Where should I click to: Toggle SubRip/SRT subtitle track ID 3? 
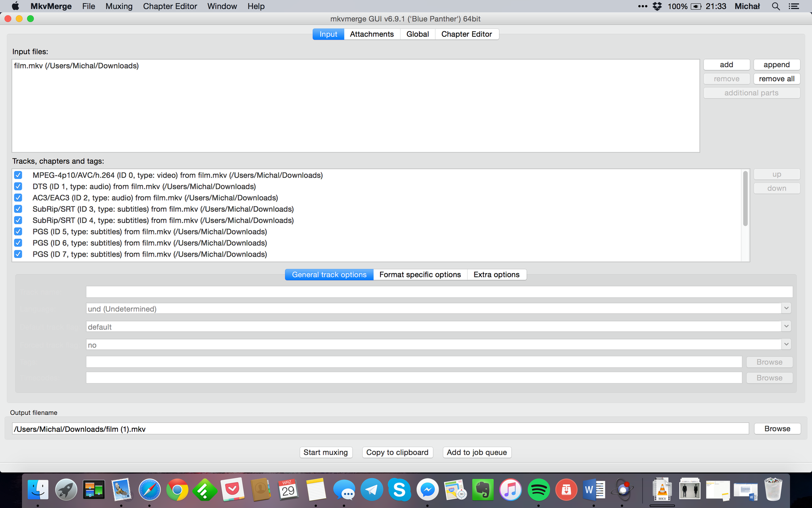coord(18,209)
